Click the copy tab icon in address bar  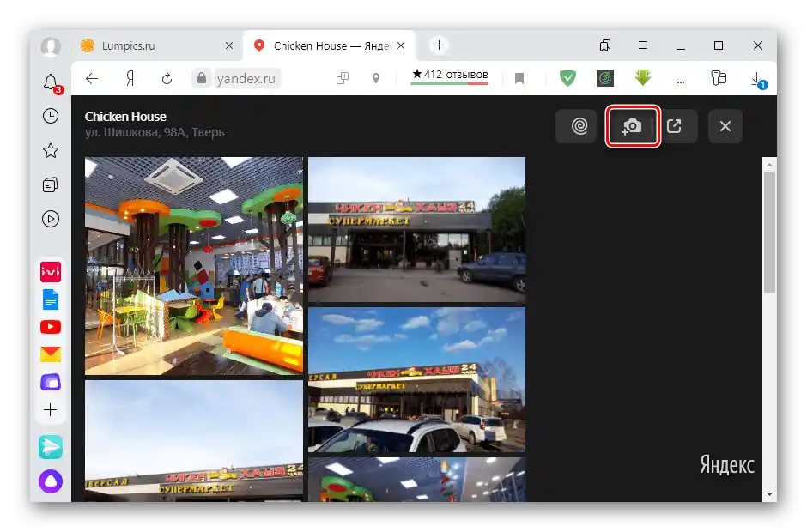click(343, 78)
